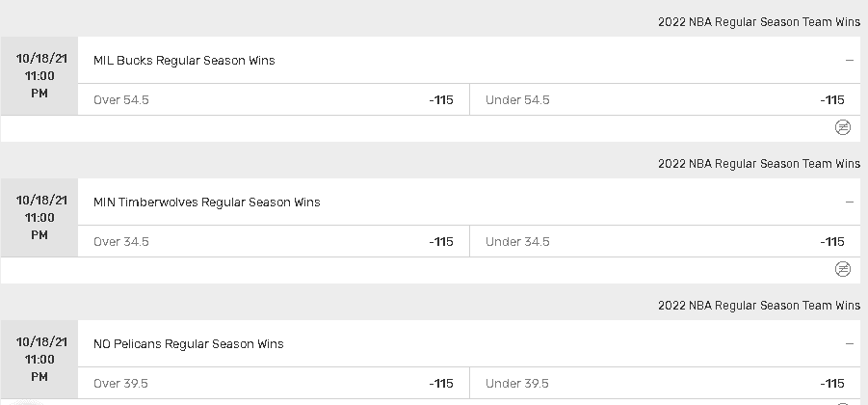Open the NO Pelicans Regular Season Wins title
This screenshot has width=868, height=405.
coord(188,344)
